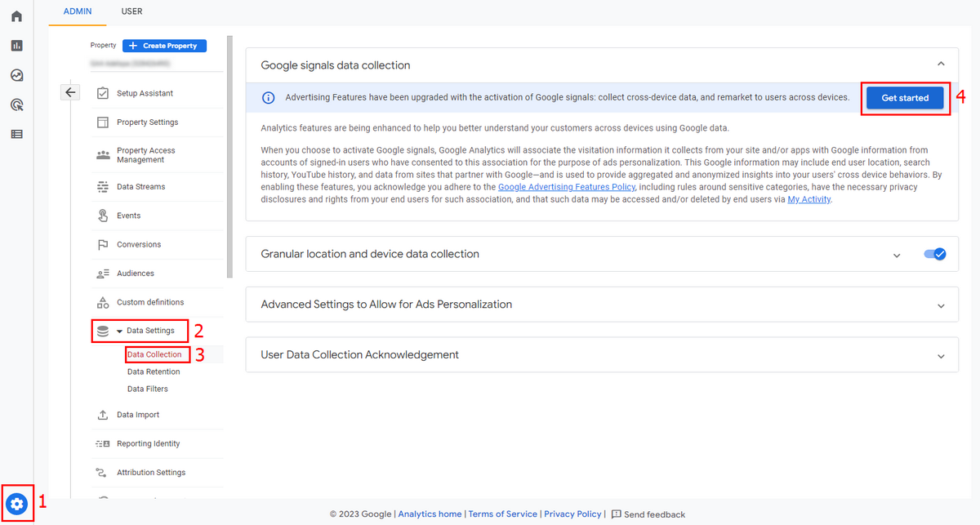
Task: Open the Reports bar chart icon
Action: pyautogui.click(x=16, y=46)
